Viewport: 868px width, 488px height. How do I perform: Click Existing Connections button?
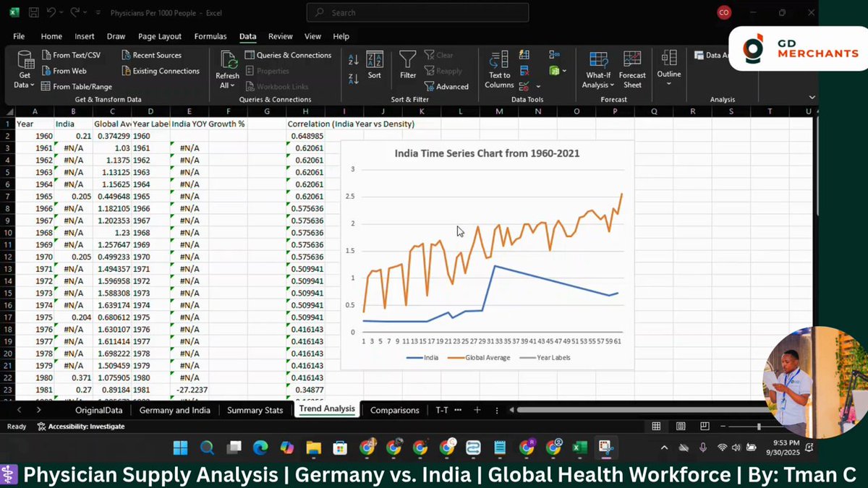click(161, 71)
